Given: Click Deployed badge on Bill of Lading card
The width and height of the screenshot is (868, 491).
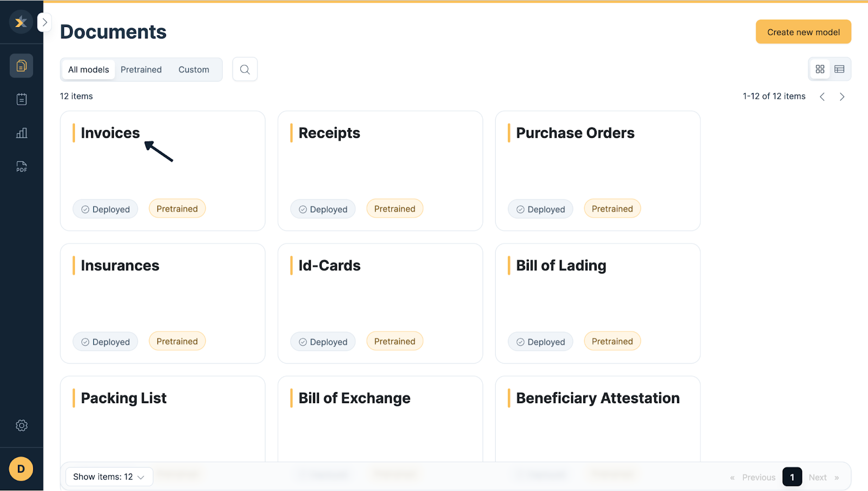Looking at the screenshot, I should pos(540,342).
